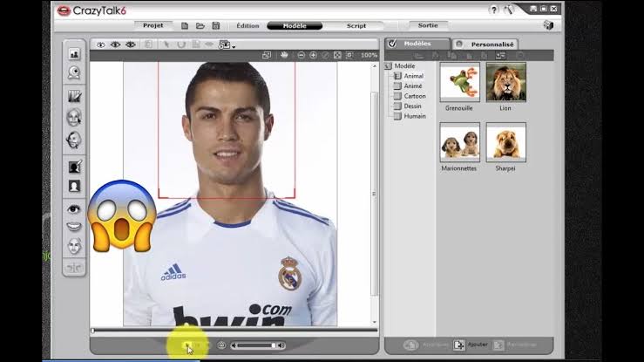Open the preview mode dropdown arrow
This screenshot has width=644, height=362.
[x=234, y=46]
